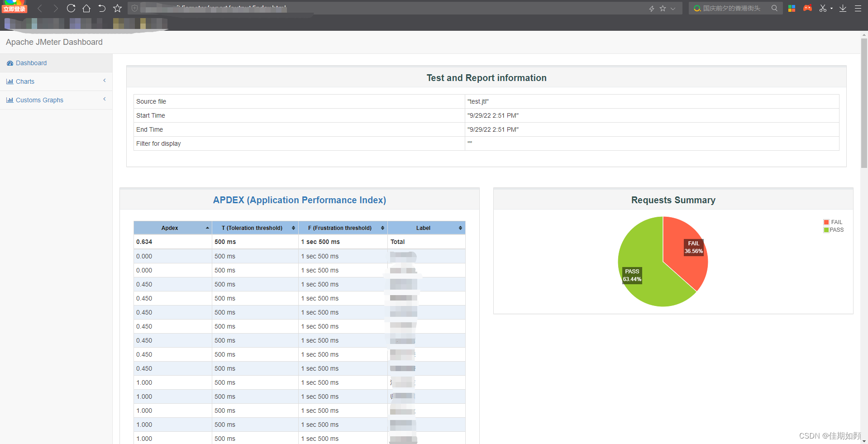Click the lightning speed-mode icon in address bar

[652, 9]
